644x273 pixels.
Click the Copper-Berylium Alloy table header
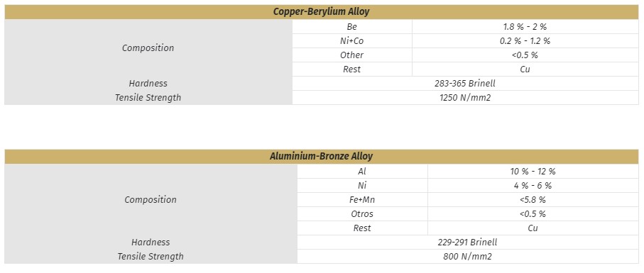click(x=322, y=12)
